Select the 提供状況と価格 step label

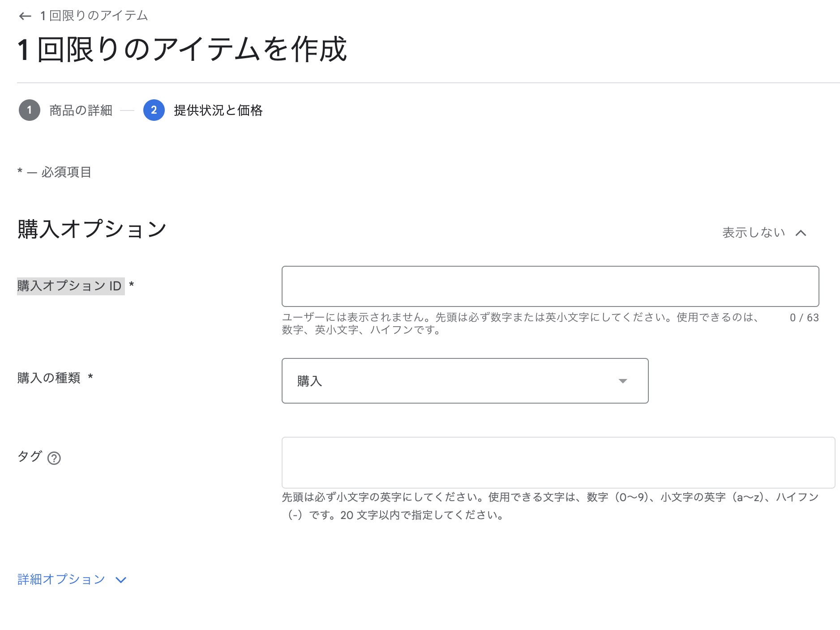coord(218,110)
